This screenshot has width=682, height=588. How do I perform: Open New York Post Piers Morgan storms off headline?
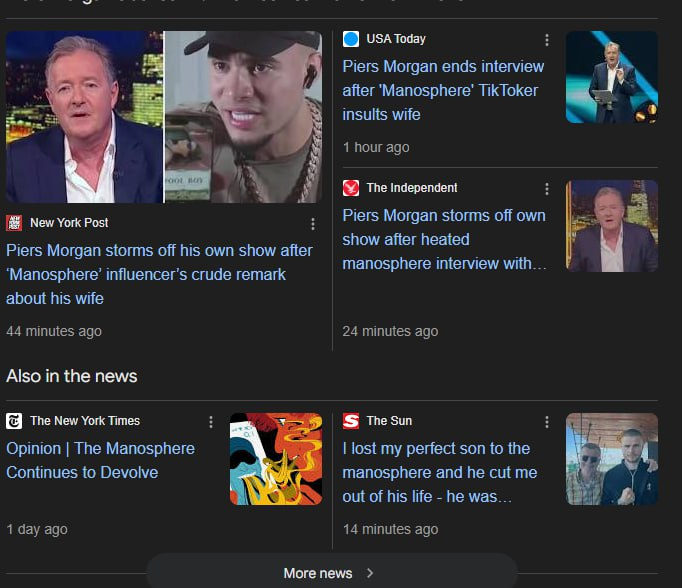point(159,274)
